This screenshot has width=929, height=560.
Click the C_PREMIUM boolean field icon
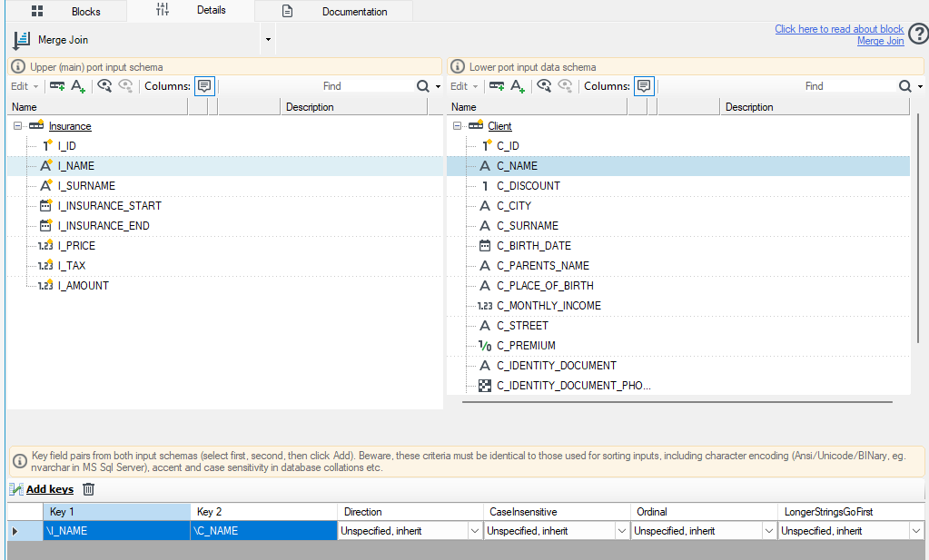[485, 346]
